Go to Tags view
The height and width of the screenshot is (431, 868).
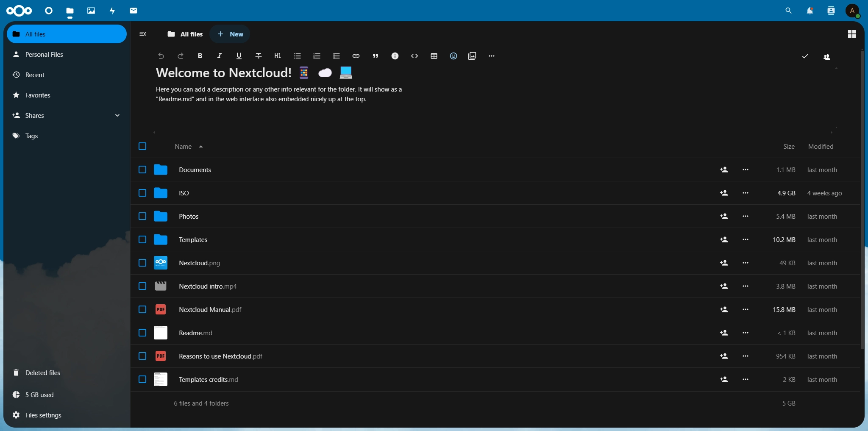click(x=67, y=136)
